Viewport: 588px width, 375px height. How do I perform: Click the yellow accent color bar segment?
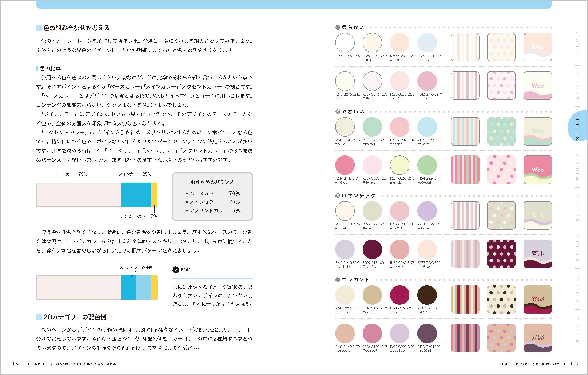(154, 195)
